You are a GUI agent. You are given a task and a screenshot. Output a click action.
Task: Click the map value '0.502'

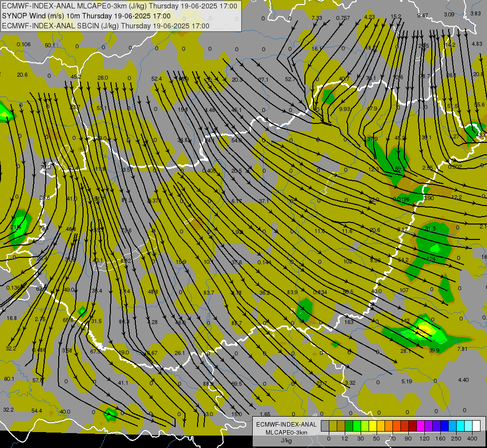[x=455, y=167]
